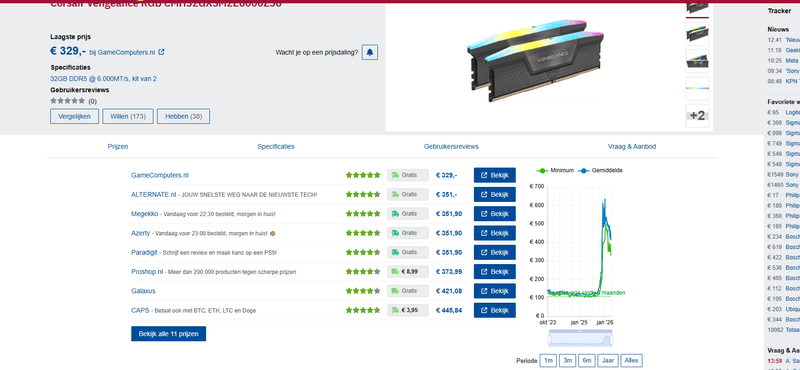The image size is (800, 370).
Task: Click the star rating of Paradigit row
Action: (363, 252)
